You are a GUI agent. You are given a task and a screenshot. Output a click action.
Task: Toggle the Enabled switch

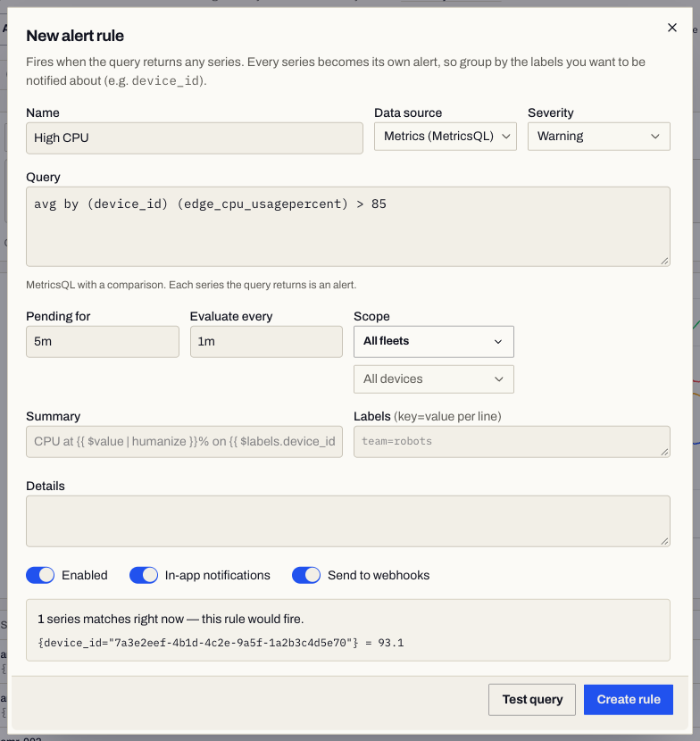[x=40, y=575]
